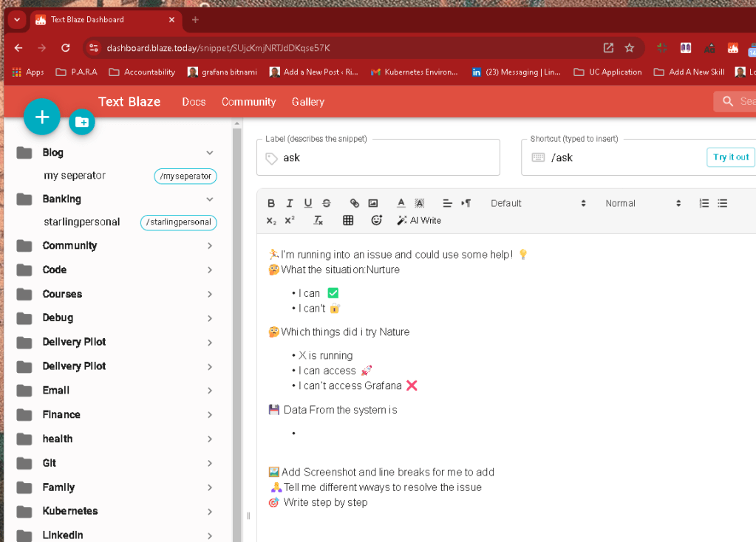Expand the health folder

tap(210, 439)
